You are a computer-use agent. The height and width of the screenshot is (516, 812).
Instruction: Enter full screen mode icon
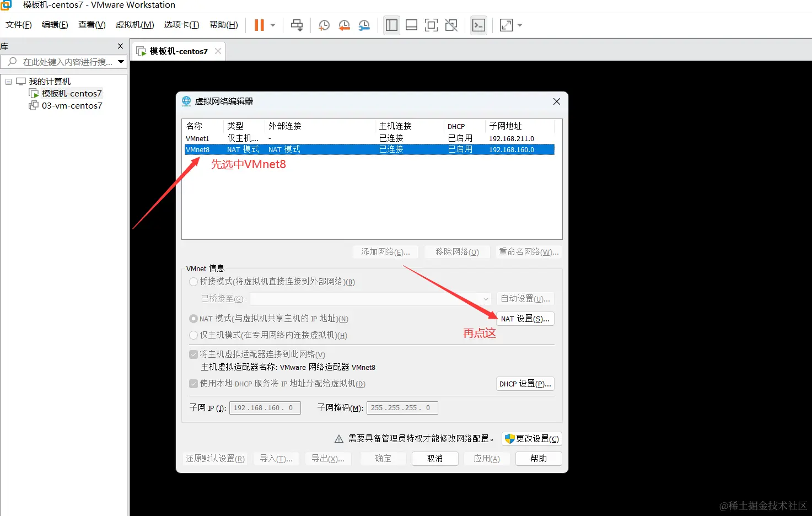(x=431, y=25)
